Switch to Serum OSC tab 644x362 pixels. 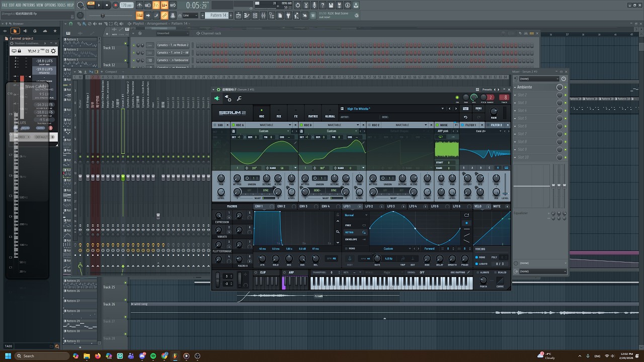[262, 113]
